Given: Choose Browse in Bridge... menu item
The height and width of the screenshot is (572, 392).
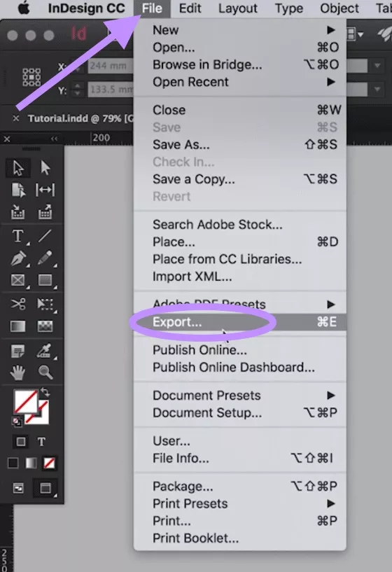Looking at the screenshot, I should coord(240,64).
